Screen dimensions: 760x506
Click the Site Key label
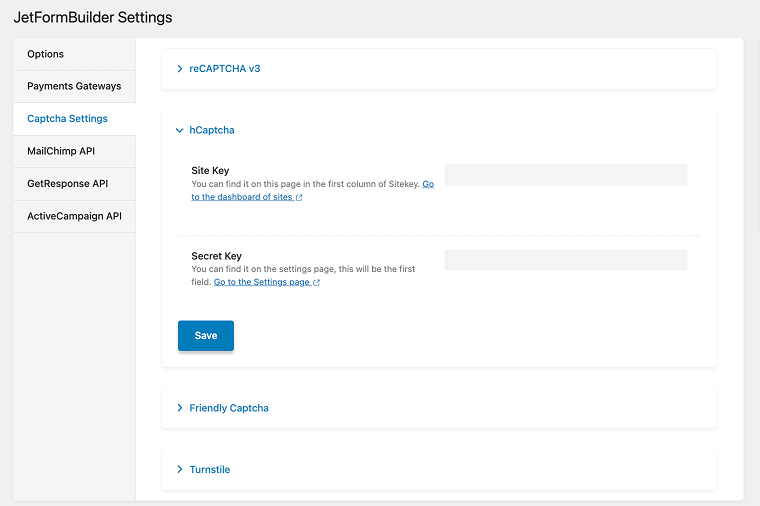pos(210,171)
